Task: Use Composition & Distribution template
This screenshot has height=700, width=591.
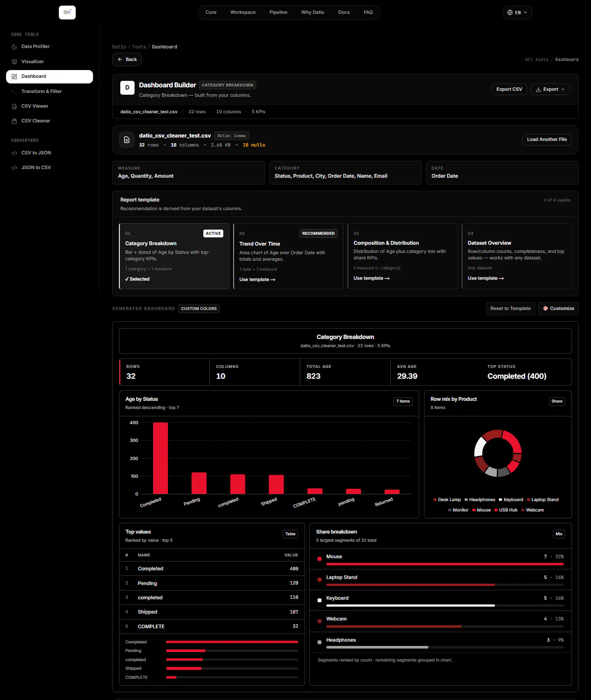Action: (371, 278)
